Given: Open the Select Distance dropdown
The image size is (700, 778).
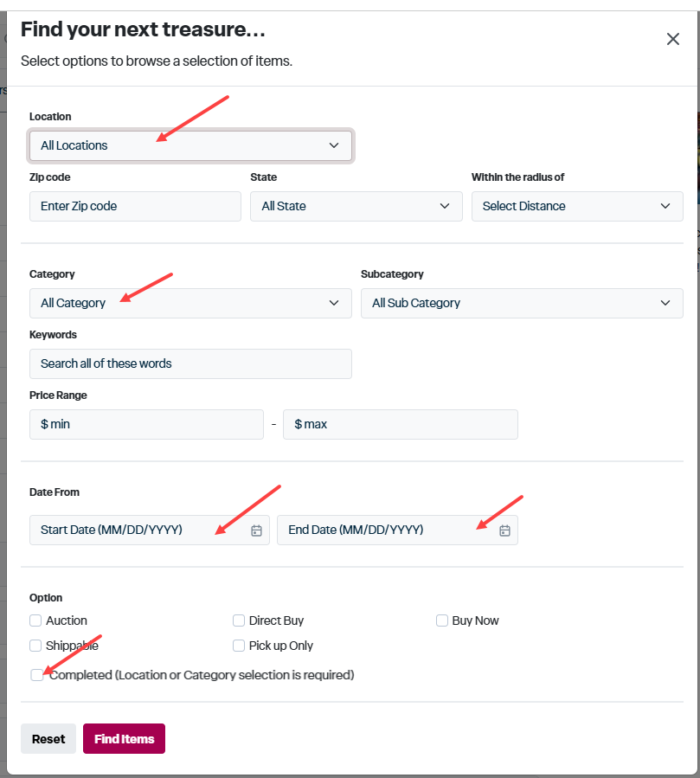Looking at the screenshot, I should [x=577, y=206].
